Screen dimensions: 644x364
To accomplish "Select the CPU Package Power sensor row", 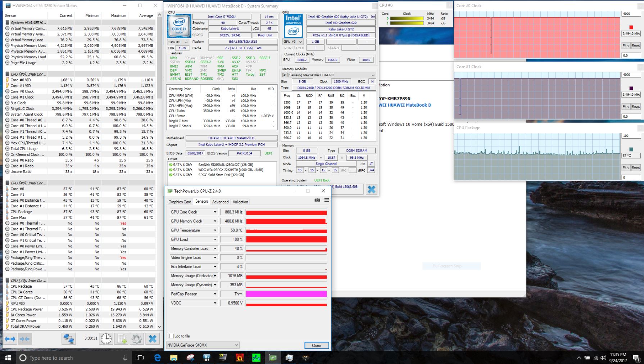I will 79,309.
